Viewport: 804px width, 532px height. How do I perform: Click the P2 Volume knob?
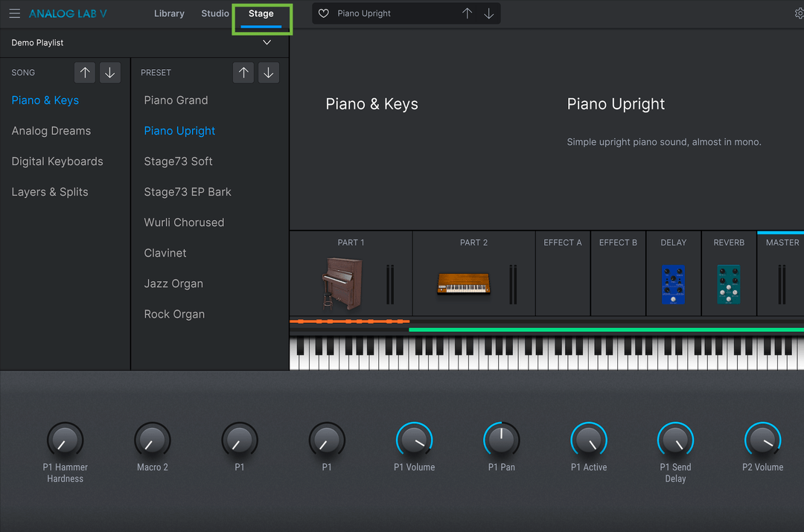coord(762,440)
